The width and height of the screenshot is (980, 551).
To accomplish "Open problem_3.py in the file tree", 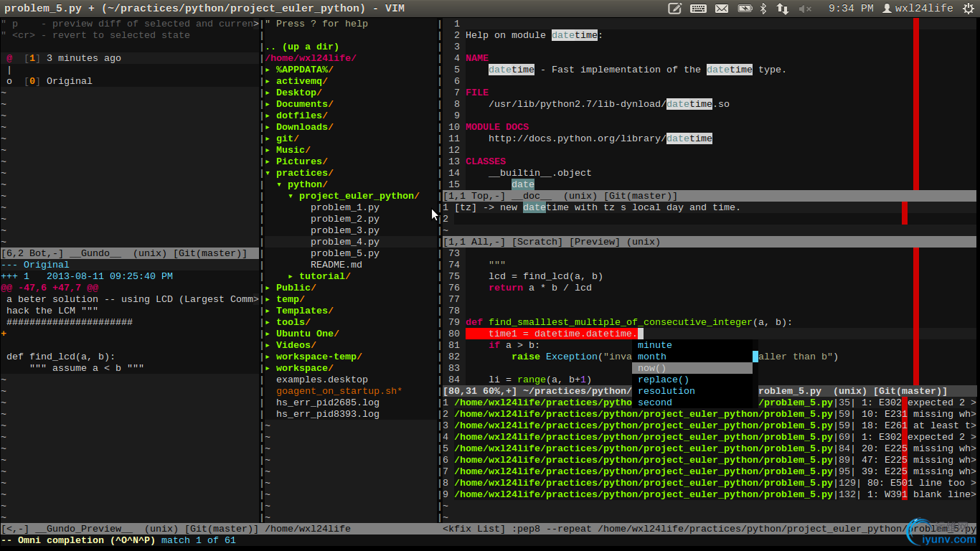I will click(x=345, y=230).
